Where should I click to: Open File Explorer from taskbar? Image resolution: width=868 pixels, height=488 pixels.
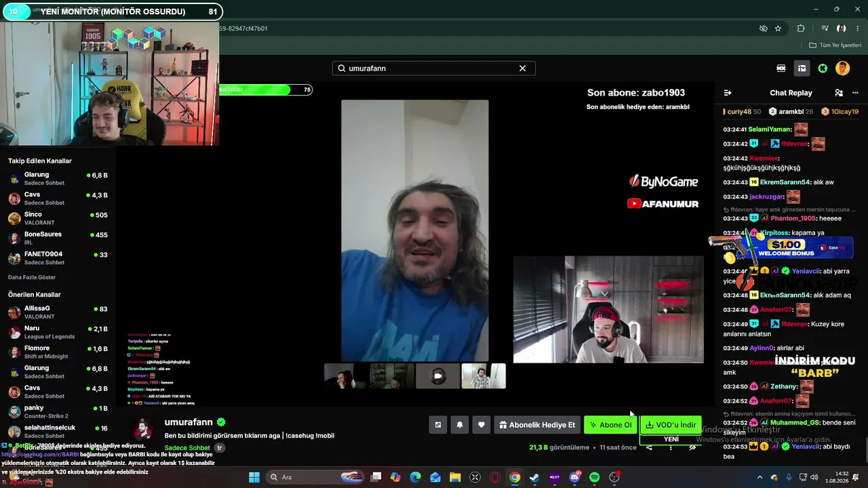(455, 477)
